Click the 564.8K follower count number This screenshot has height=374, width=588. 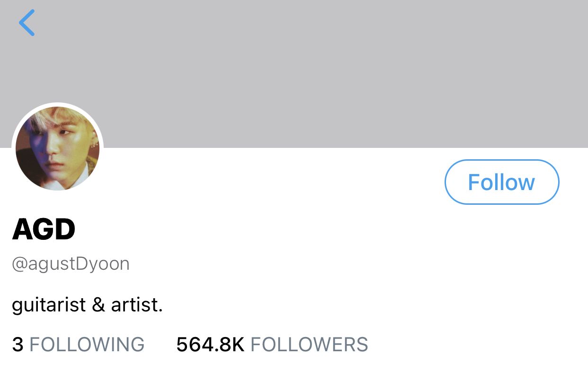coord(210,345)
